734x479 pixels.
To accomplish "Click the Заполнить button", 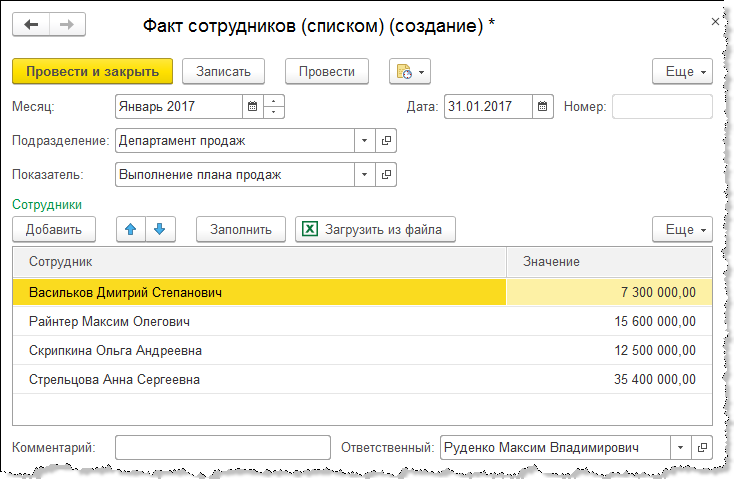I will 241,230.
